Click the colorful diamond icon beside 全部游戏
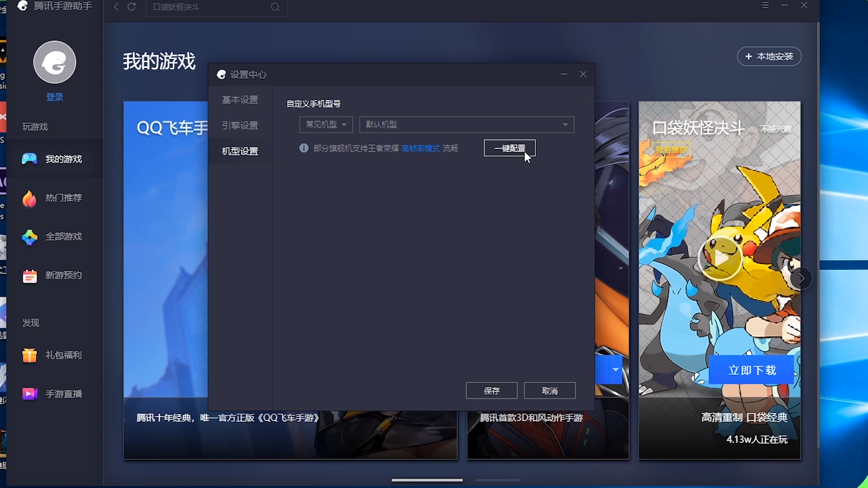 [x=29, y=238]
